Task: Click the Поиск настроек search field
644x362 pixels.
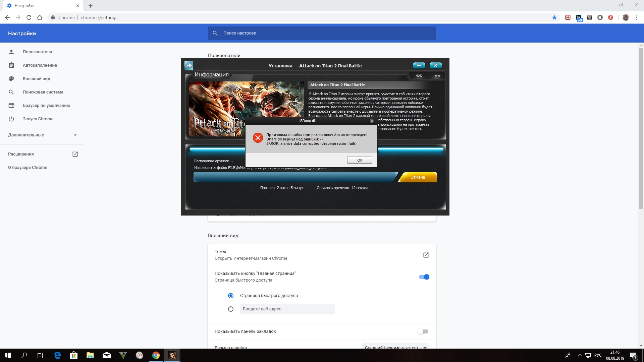Action: click(x=322, y=33)
